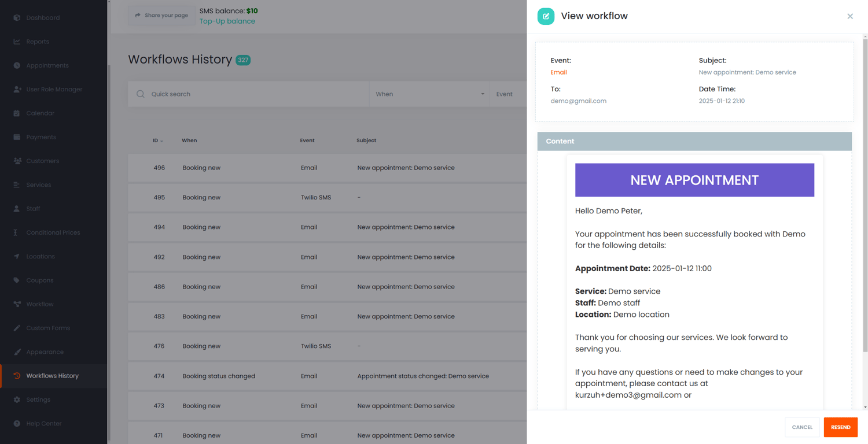868x444 pixels.
Task: Open Reports via its chart icon
Action: 17,42
